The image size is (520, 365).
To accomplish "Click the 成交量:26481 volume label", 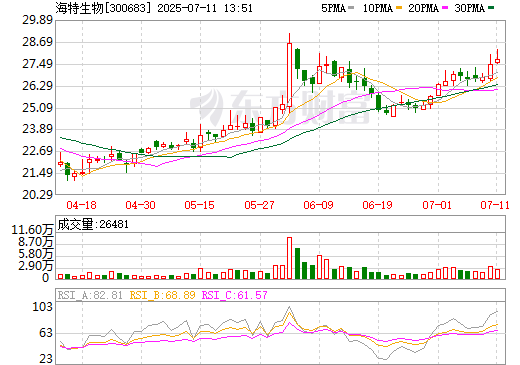I will pyautogui.click(x=93, y=224).
